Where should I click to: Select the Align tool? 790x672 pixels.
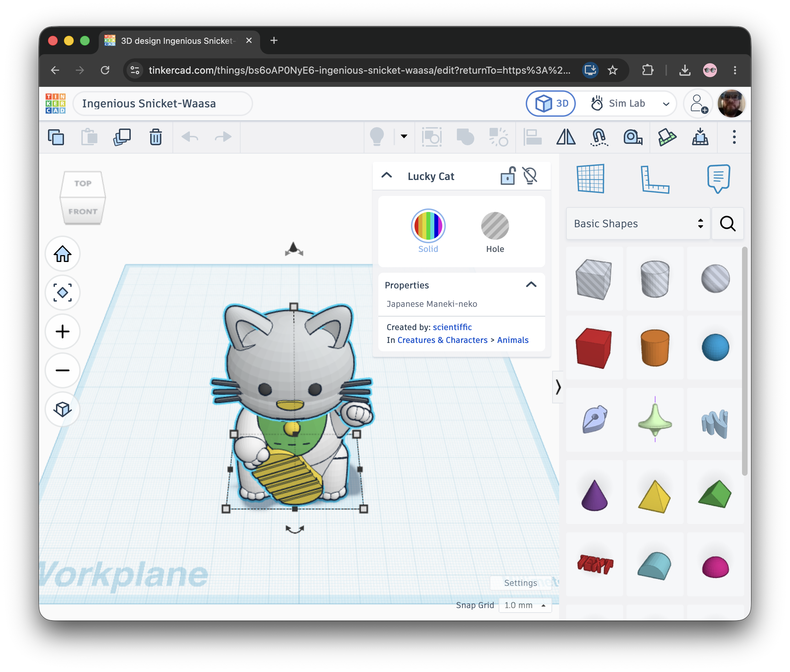[532, 137]
